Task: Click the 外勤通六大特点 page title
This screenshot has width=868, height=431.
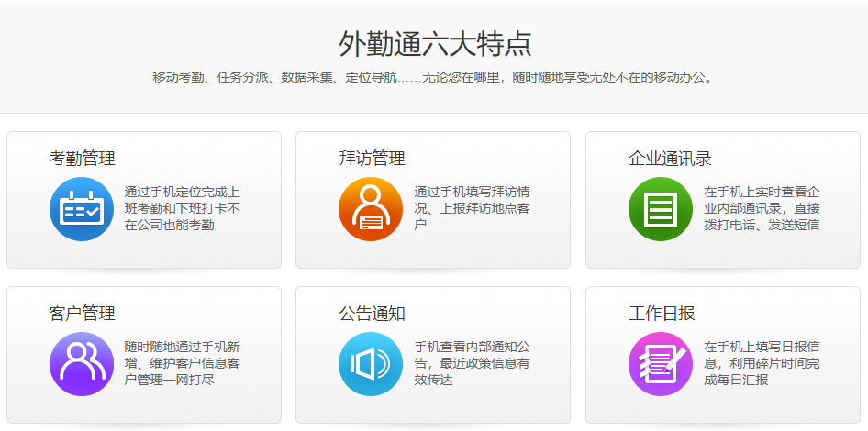Action: (x=435, y=44)
